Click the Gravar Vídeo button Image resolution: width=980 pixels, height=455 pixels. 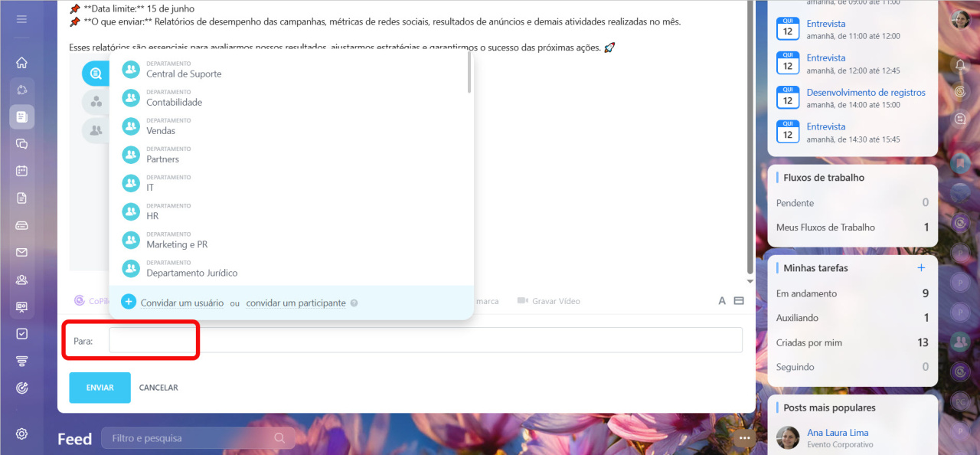point(548,301)
